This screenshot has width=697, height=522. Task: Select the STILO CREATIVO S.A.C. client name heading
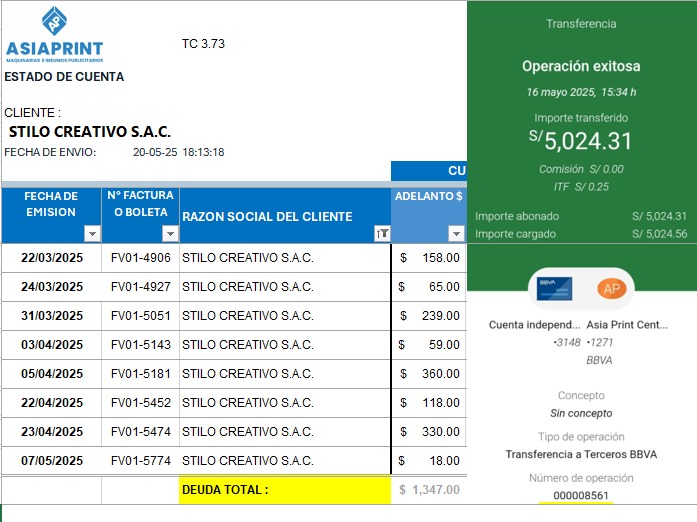(x=90, y=132)
